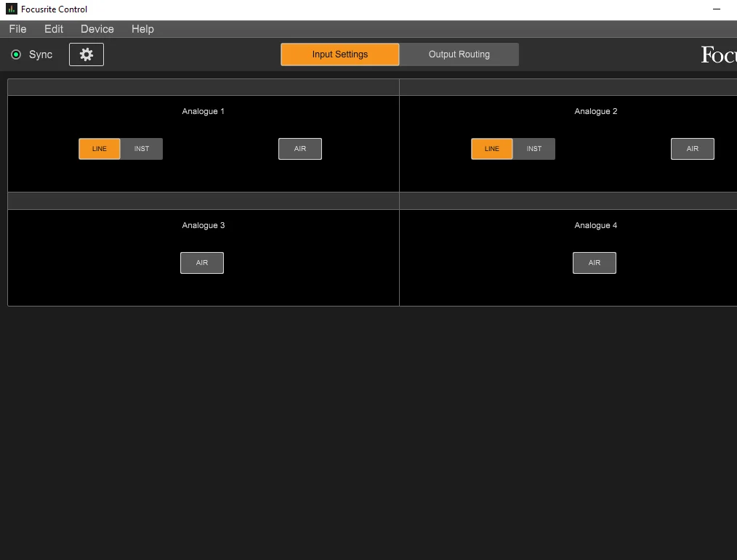
Task: Click the green Sync status indicator
Action: pyautogui.click(x=16, y=54)
